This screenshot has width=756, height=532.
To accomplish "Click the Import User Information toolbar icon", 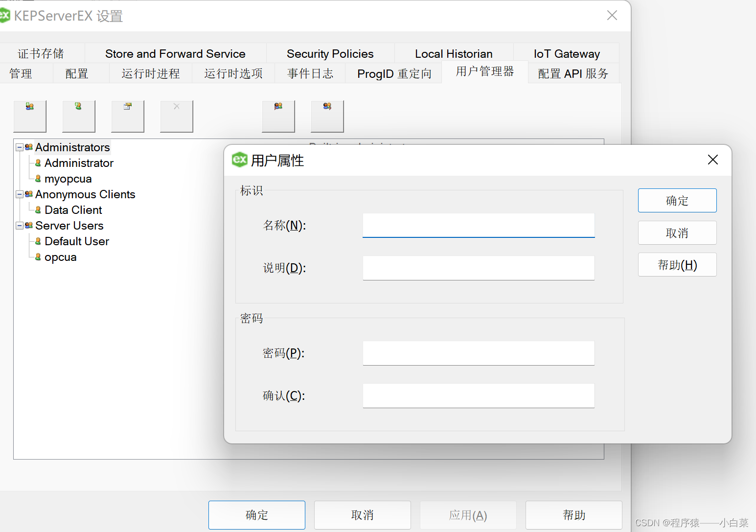I will point(278,116).
